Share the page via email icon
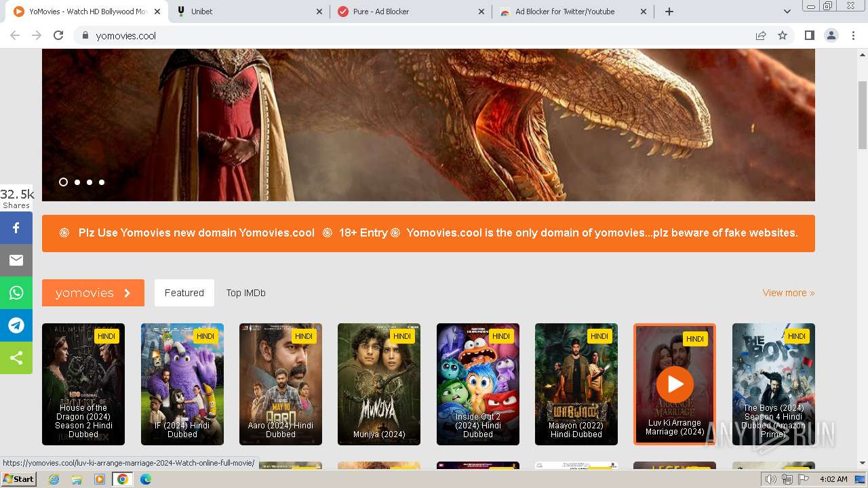868x488 pixels. [16, 260]
